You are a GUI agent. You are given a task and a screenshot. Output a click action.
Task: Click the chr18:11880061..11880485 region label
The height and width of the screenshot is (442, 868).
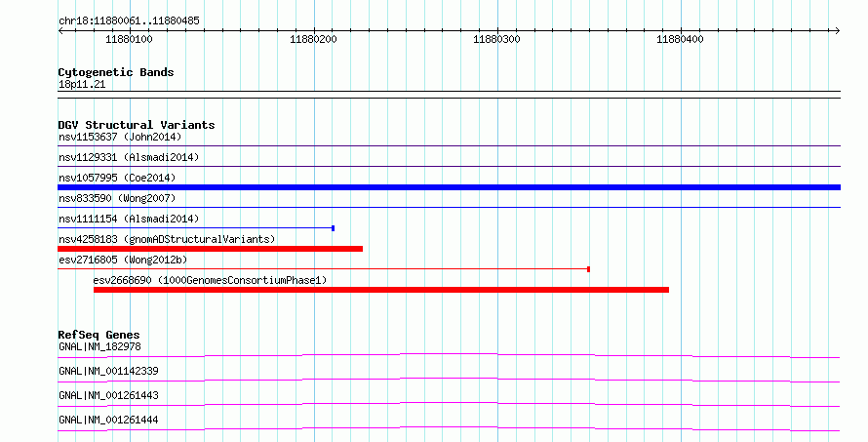click(x=129, y=20)
